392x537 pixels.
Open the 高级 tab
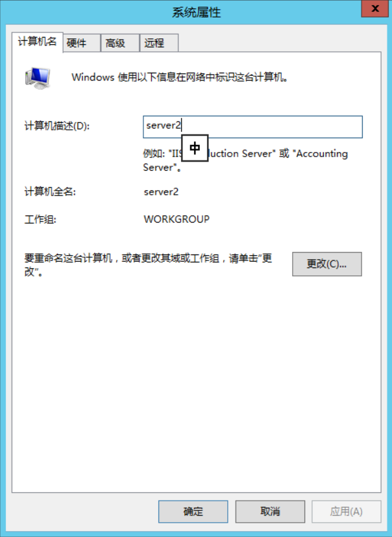(120, 43)
